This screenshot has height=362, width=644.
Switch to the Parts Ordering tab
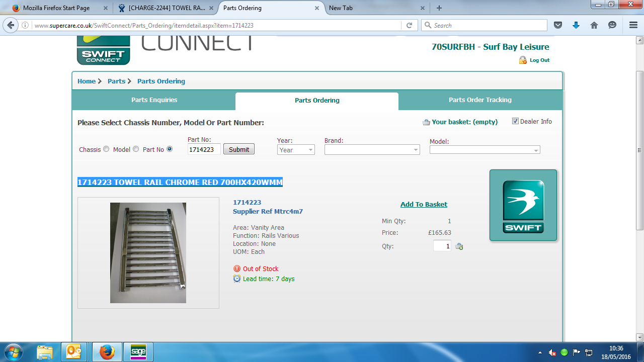pyautogui.click(x=317, y=101)
